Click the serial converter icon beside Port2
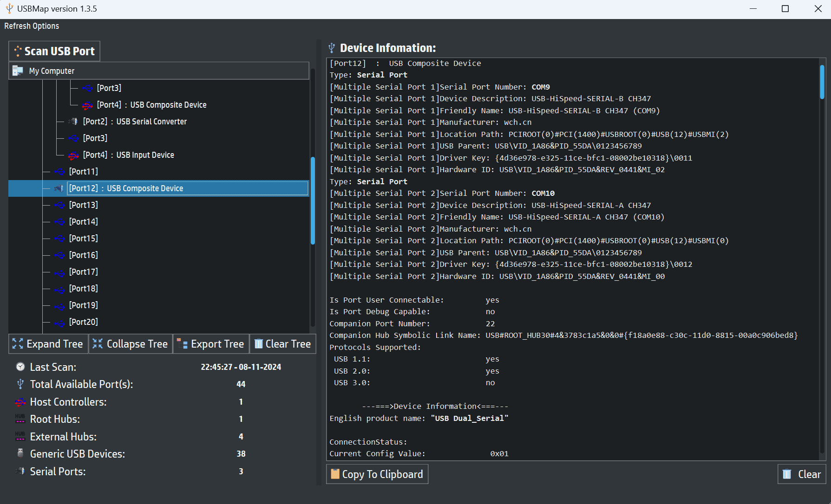This screenshot has width=831, height=504. tap(73, 122)
